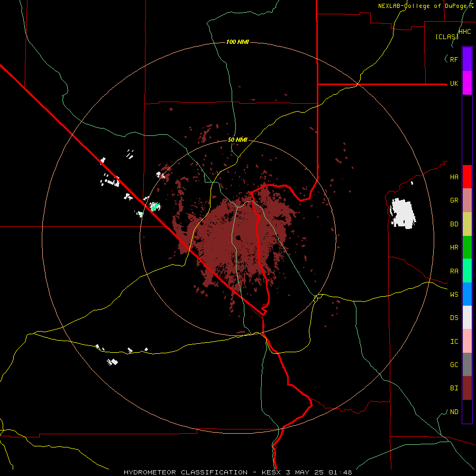This screenshot has width=476, height=476.
Task: Click the 'UK' legend label
Action: pyautogui.click(x=454, y=83)
